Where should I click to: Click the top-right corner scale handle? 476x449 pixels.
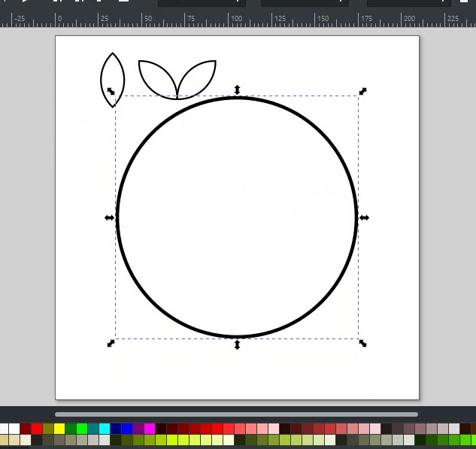pos(362,91)
